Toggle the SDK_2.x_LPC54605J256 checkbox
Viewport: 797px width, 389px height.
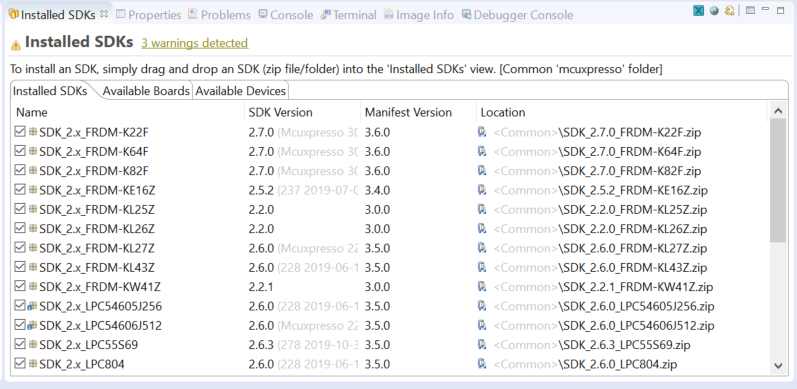pyautogui.click(x=20, y=306)
